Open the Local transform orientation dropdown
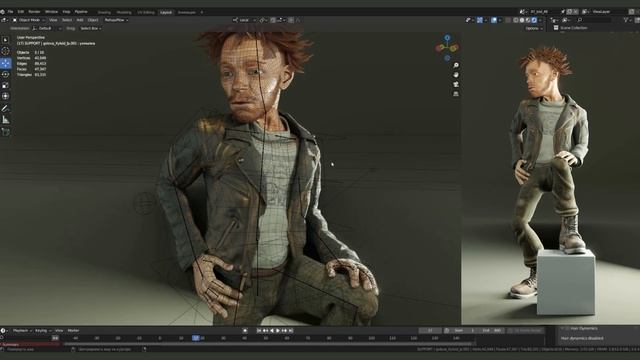 pos(244,20)
